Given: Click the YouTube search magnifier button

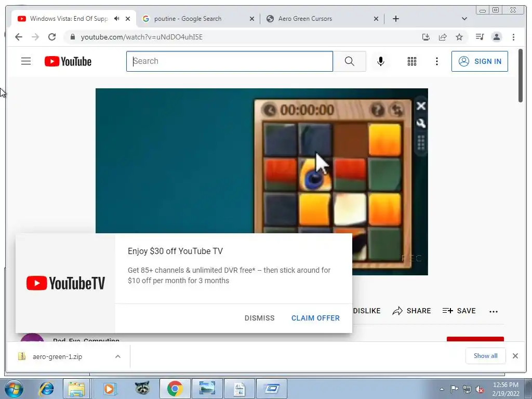Looking at the screenshot, I should pyautogui.click(x=350, y=61).
